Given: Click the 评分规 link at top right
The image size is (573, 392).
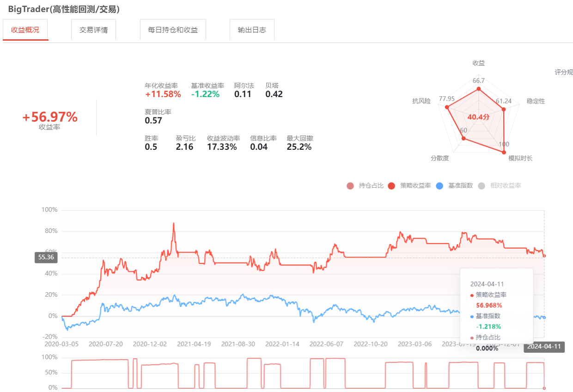Looking at the screenshot, I should click(x=564, y=72).
